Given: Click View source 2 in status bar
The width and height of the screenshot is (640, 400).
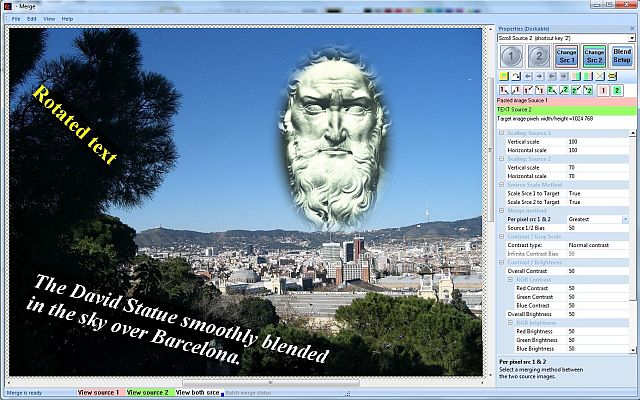Looking at the screenshot, I should (150, 393).
